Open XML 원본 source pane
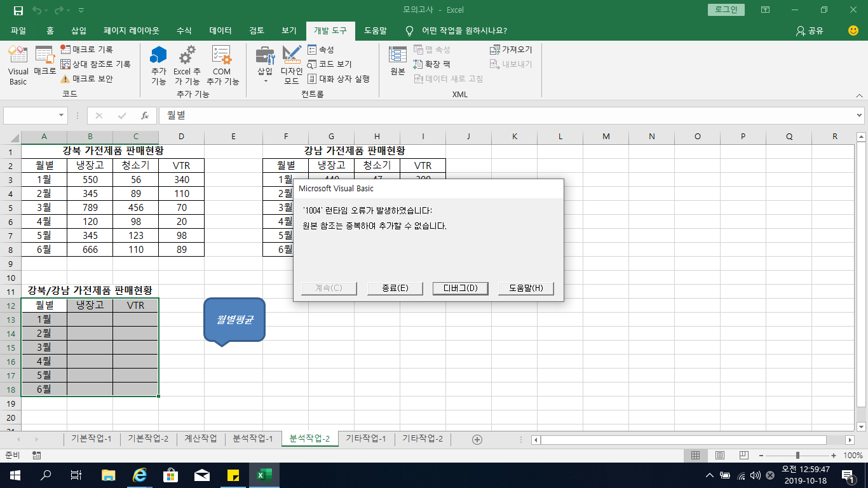Image resolution: width=868 pixels, height=488 pixels. point(398,62)
